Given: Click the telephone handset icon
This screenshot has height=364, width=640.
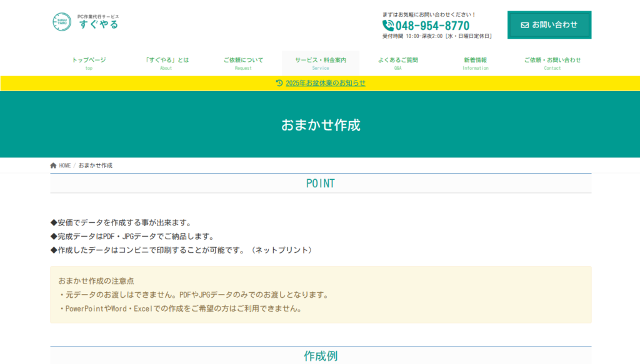Looking at the screenshot, I should (x=388, y=26).
